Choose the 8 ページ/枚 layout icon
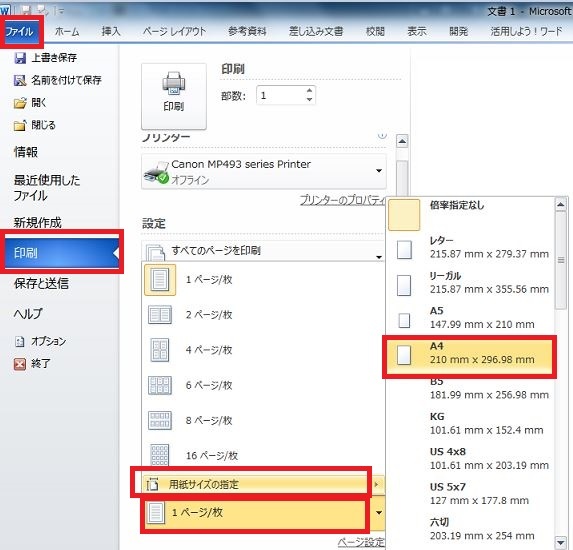 pyautogui.click(x=160, y=420)
